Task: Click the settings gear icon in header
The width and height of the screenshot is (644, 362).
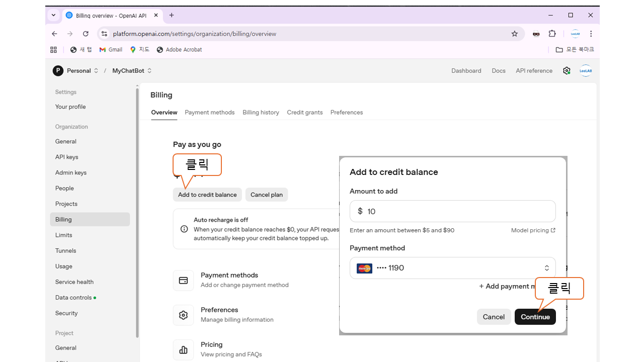Action: coord(567,71)
